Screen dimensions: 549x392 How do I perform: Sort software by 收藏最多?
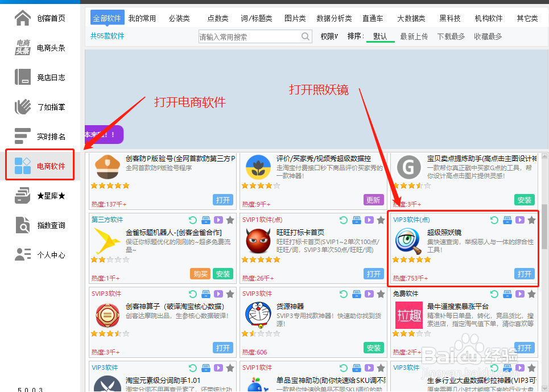488,36
